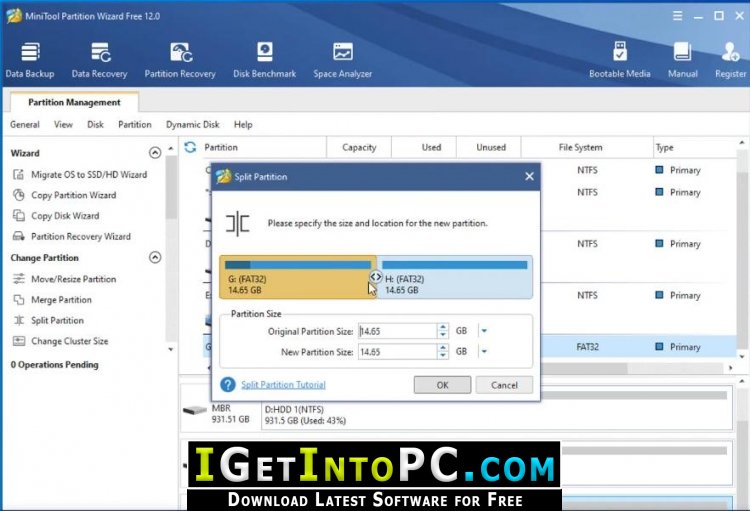Image resolution: width=750 pixels, height=511 pixels.
Task: Click the Split Partition sidebar icon
Action: pos(19,320)
